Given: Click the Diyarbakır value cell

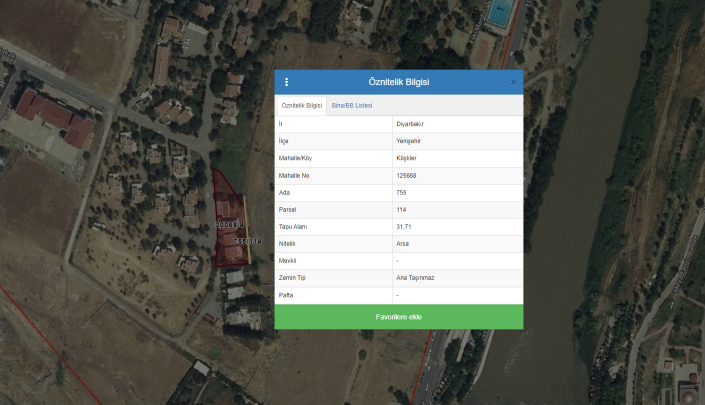Looking at the screenshot, I should (411, 124).
